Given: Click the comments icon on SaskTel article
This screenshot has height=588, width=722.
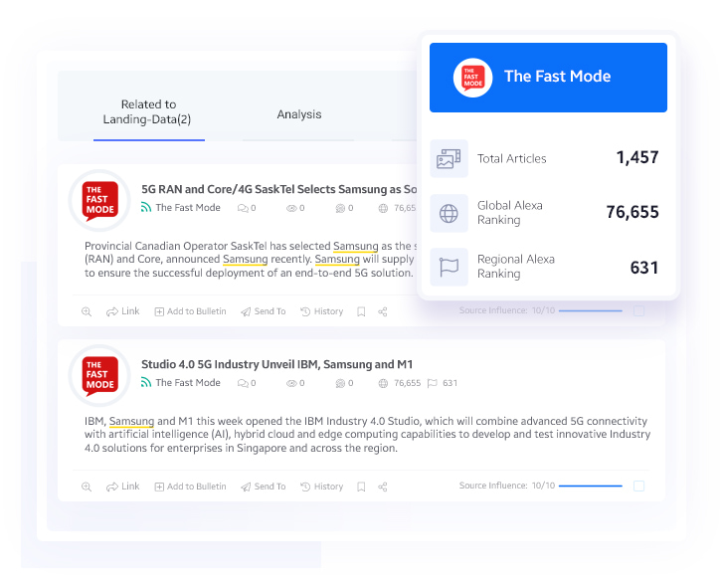Looking at the screenshot, I should pyautogui.click(x=243, y=208).
